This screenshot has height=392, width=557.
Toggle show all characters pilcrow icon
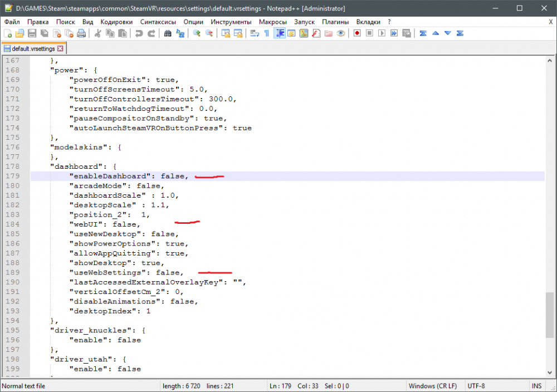pos(267,33)
